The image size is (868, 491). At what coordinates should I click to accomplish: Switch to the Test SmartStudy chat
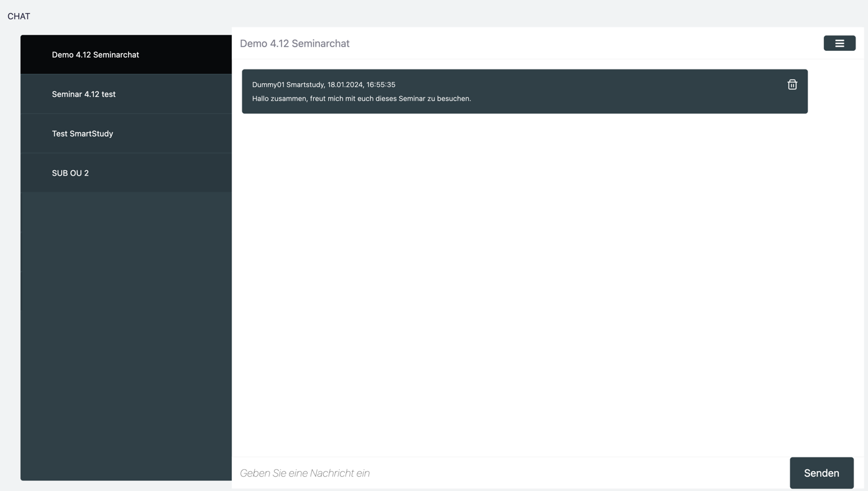click(x=82, y=133)
